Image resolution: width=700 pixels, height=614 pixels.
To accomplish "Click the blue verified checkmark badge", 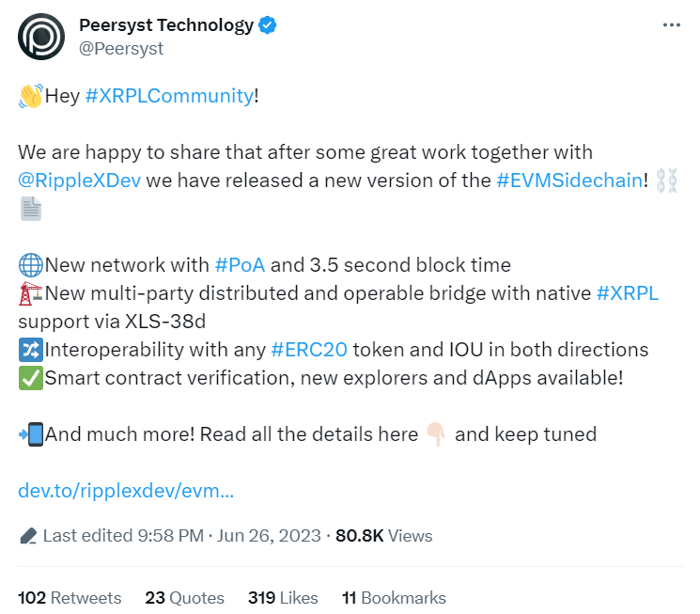I will (268, 25).
